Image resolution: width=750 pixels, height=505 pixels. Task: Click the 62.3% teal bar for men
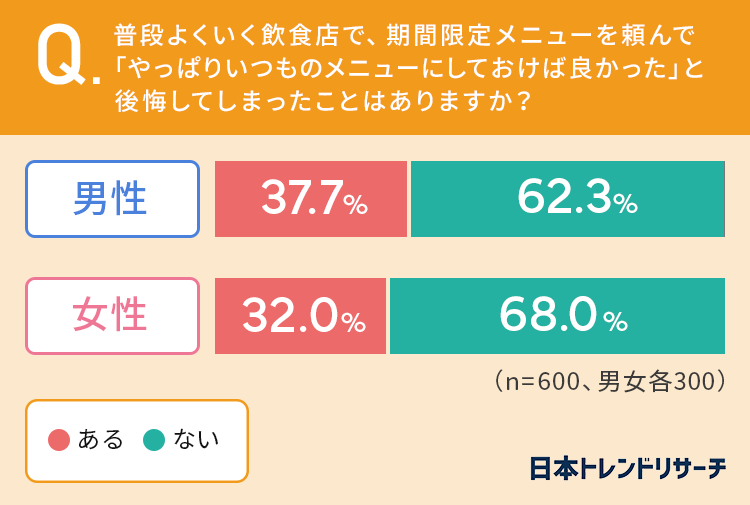(x=568, y=199)
